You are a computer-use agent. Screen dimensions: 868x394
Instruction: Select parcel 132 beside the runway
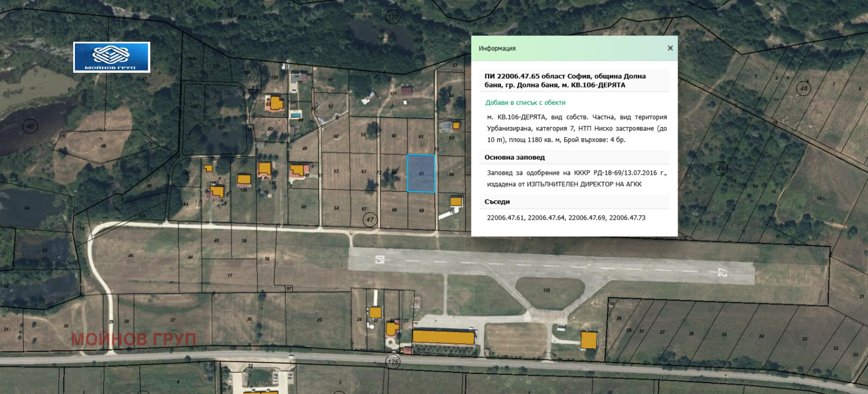point(546,290)
